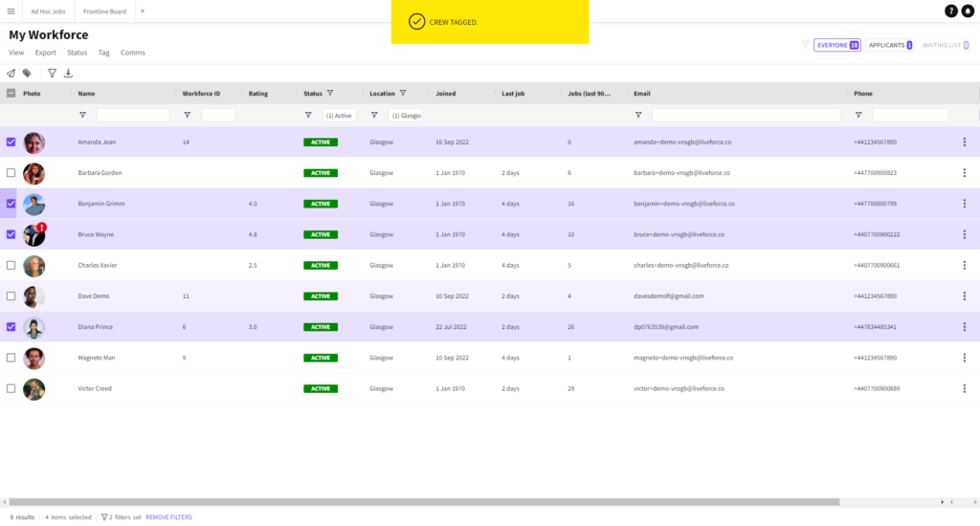Click the paper plane send icon in toolbar

(11, 73)
